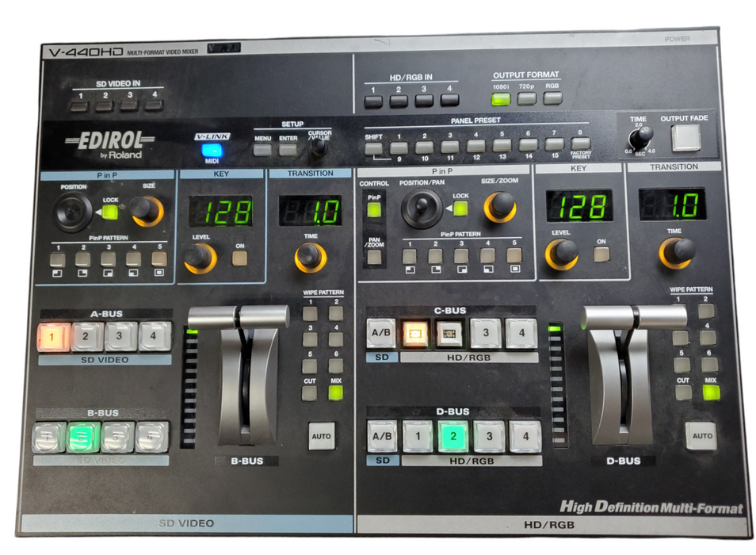This screenshot has width=756, height=555.
Task: Recall Panel Preset 1
Action: [x=399, y=147]
